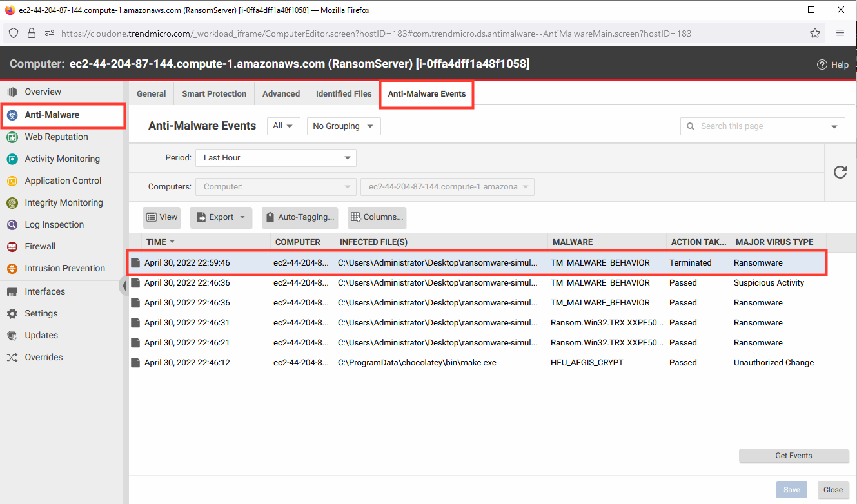857x504 pixels.
Task: Select the Anti-Malware Events tab
Action: (x=427, y=94)
